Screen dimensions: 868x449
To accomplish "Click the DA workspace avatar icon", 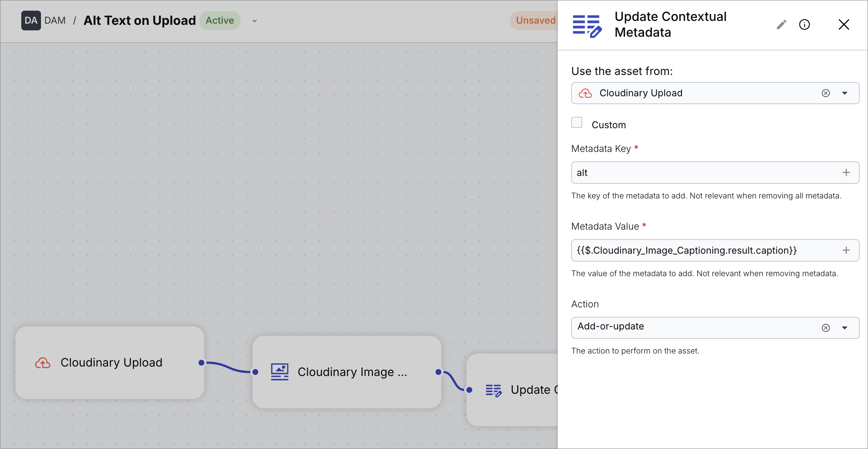I will coord(31,21).
